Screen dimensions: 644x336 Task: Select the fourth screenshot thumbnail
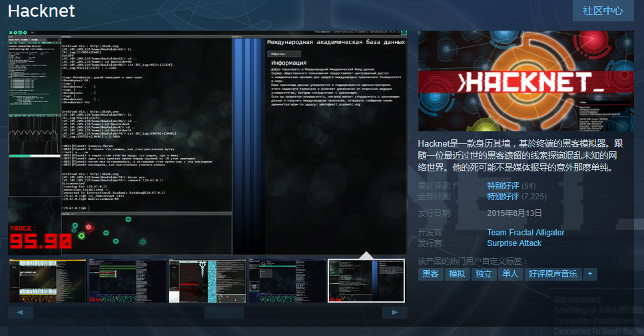287,281
